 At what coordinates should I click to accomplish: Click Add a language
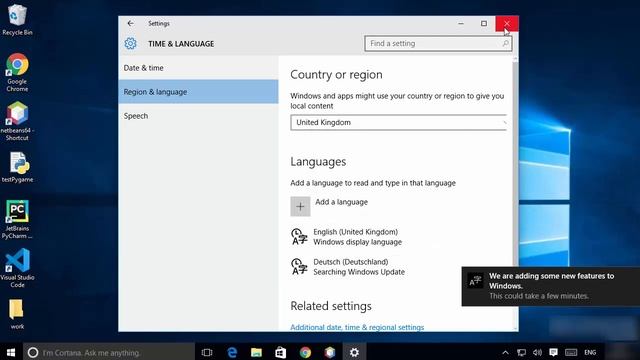[341, 202]
